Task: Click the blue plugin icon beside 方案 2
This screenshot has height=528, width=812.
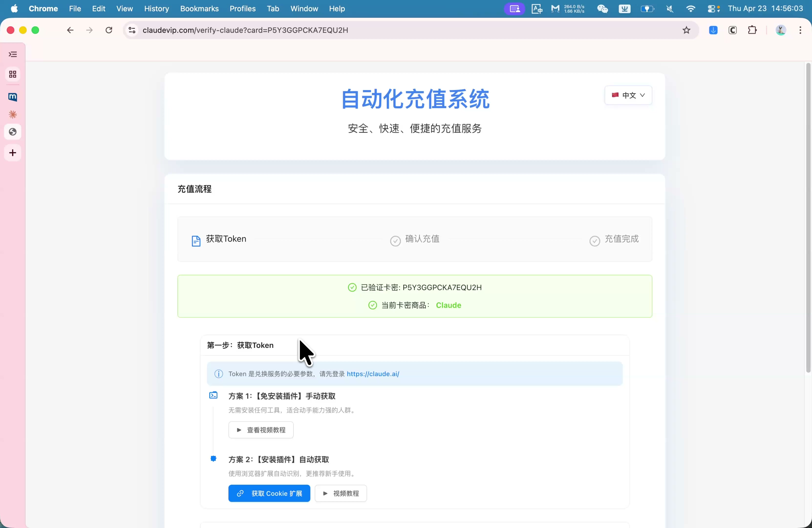Action: 213,458
